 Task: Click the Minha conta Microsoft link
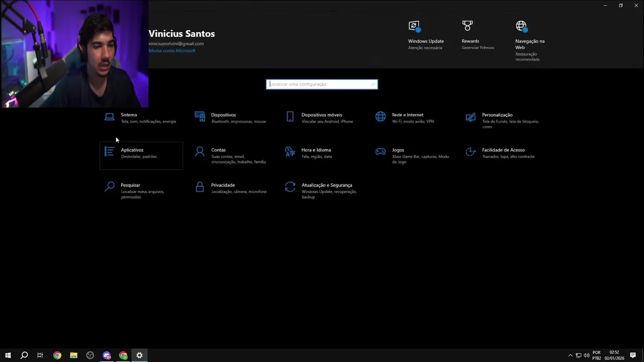coord(172,51)
